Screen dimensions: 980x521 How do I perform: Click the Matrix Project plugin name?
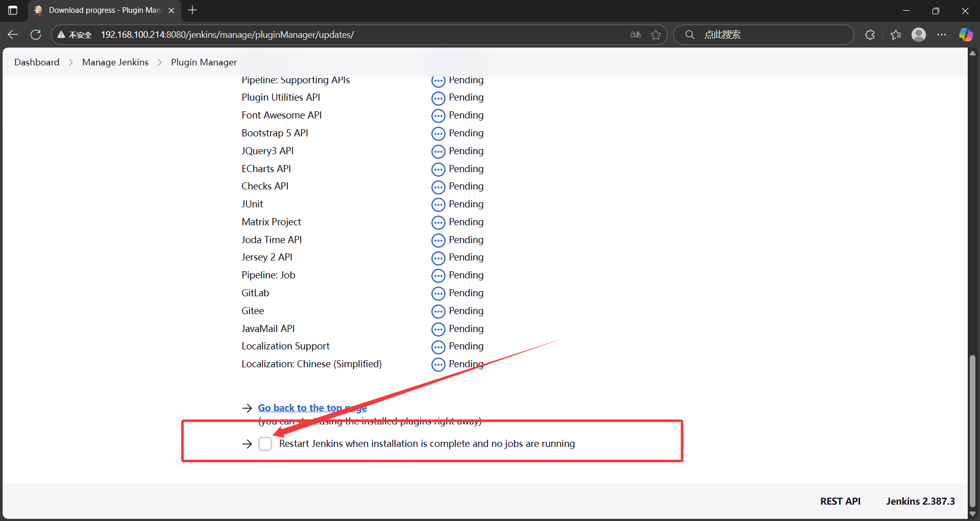(x=271, y=222)
